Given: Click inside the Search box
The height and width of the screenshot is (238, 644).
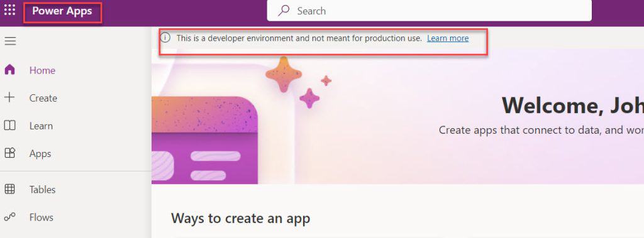Looking at the screenshot, I should 429,11.
